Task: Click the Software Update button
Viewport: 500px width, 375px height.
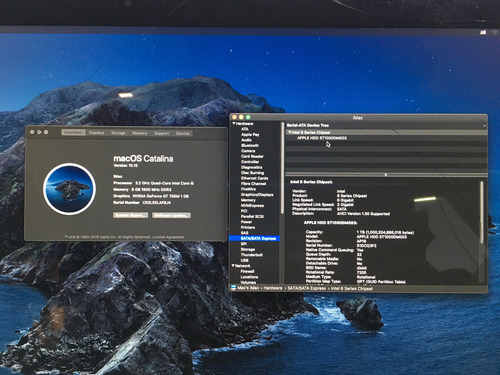Action: (x=172, y=215)
